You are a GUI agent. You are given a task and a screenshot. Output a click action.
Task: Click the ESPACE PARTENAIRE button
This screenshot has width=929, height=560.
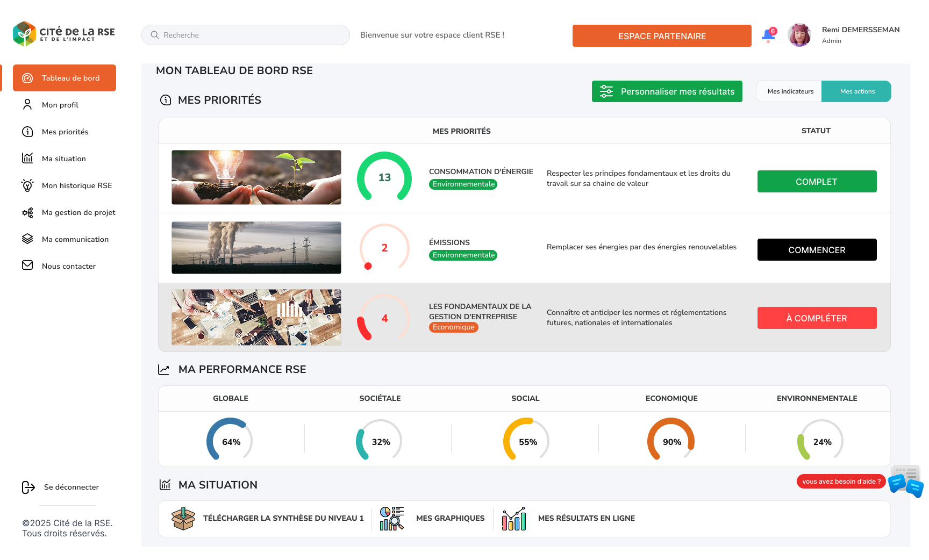[x=662, y=35]
